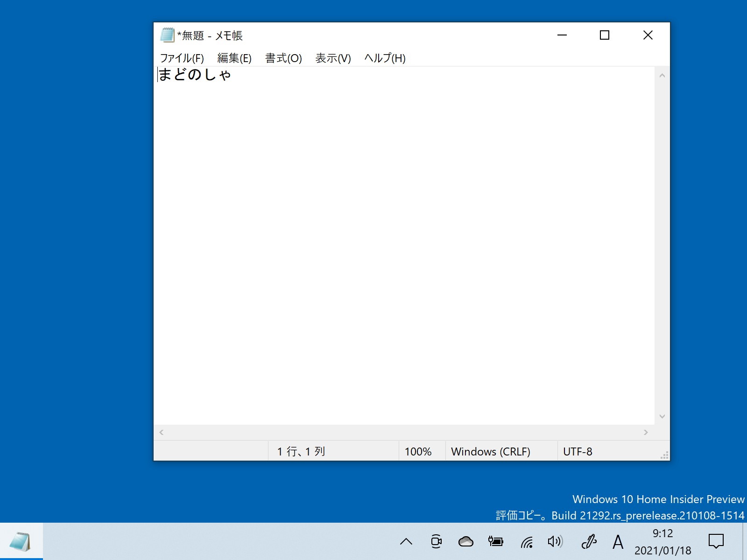Screen dimensions: 747x560
Task: Click the Notepad taskbar icon
Action: click(x=21, y=541)
